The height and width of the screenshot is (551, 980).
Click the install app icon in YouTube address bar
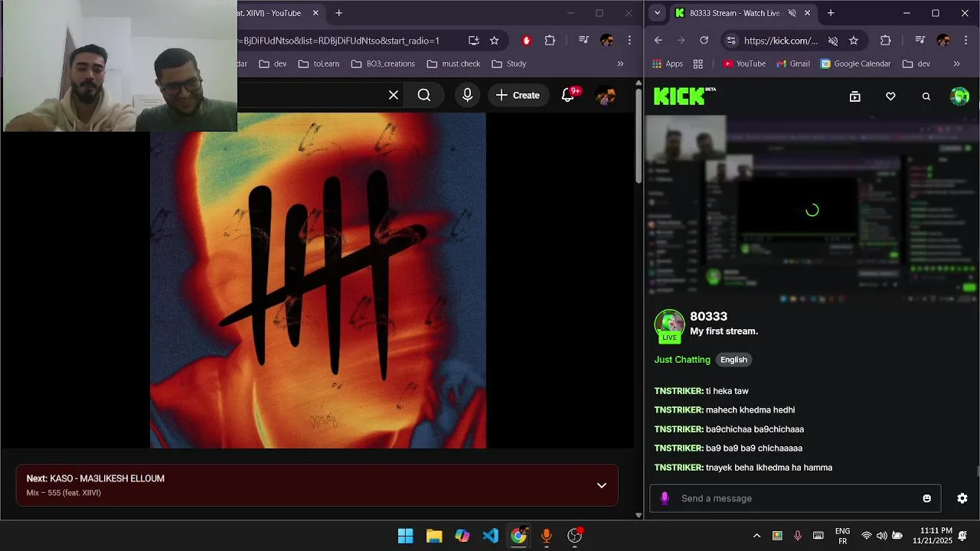474,41
